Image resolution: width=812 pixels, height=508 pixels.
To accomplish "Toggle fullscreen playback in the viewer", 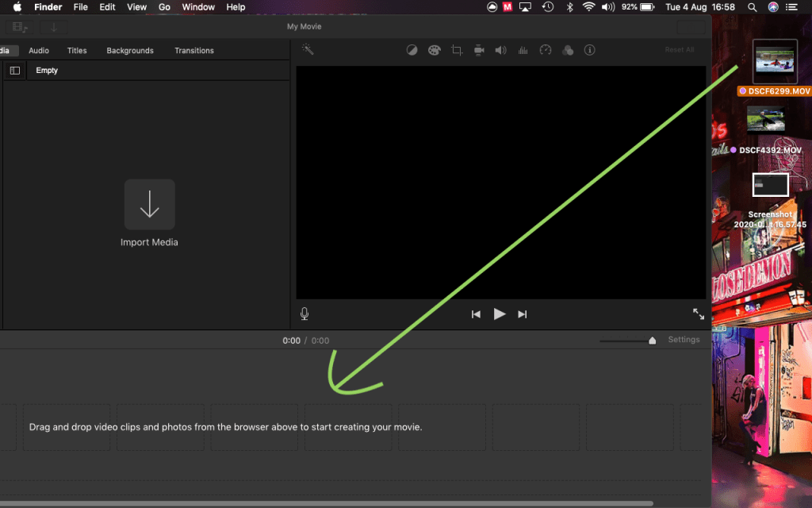I will 698,314.
